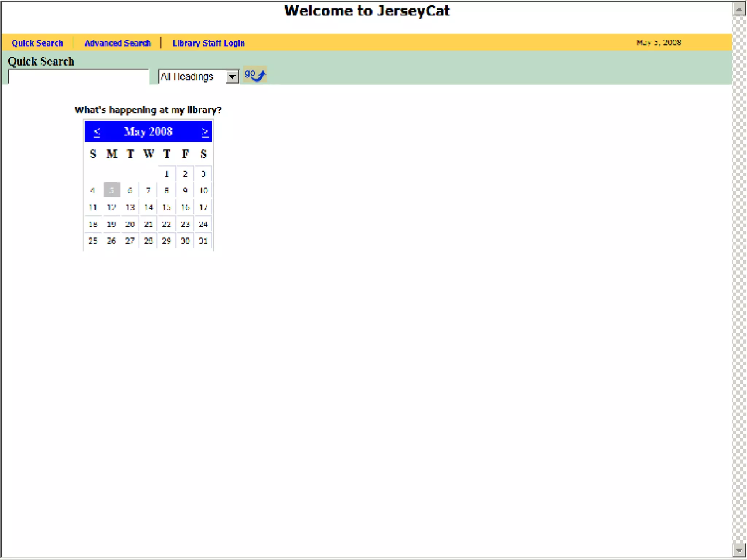Viewport: 747px width, 560px height.
Task: Select May 23 on calendar
Action: tap(185, 224)
